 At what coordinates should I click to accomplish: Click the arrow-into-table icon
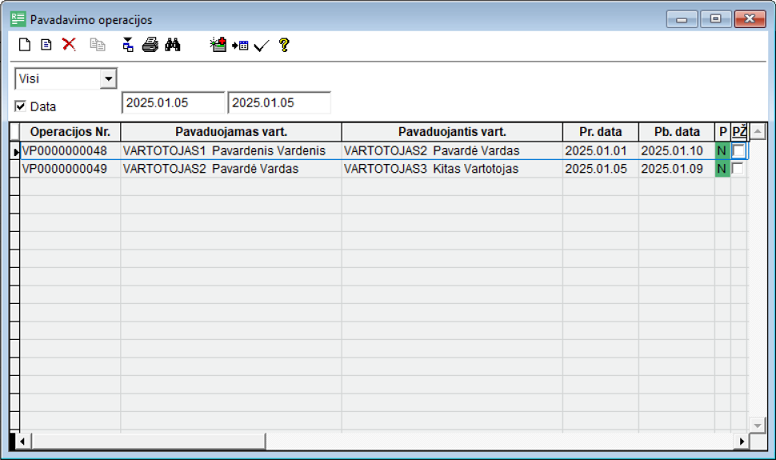pyautogui.click(x=240, y=45)
